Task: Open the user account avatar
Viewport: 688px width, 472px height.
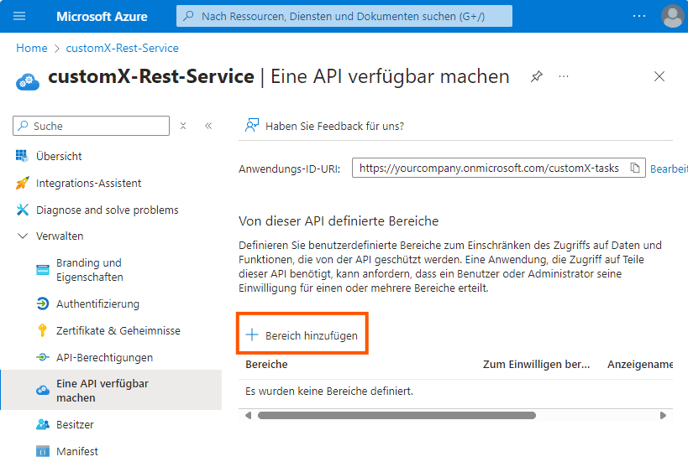Action: (x=672, y=16)
